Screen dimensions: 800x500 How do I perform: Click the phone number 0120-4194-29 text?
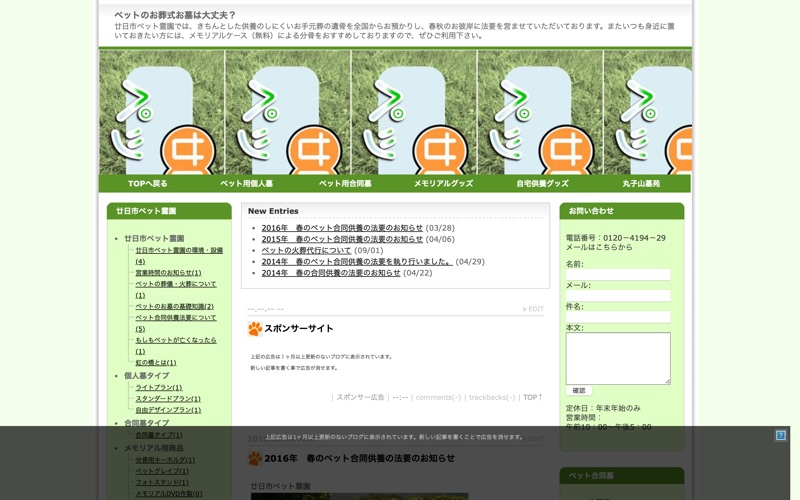tap(634, 238)
